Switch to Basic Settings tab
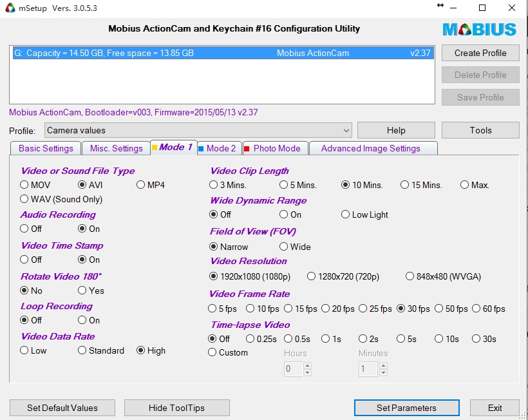528x420 pixels. point(46,149)
